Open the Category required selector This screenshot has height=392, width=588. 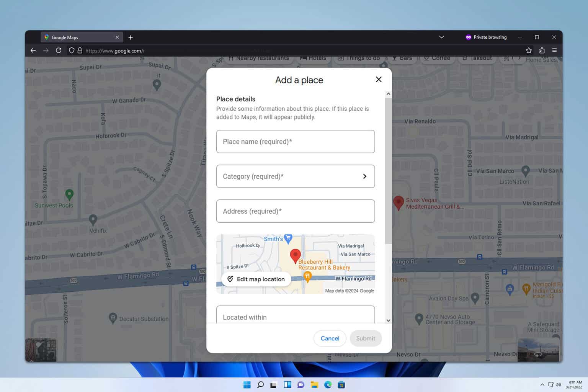[296, 176]
